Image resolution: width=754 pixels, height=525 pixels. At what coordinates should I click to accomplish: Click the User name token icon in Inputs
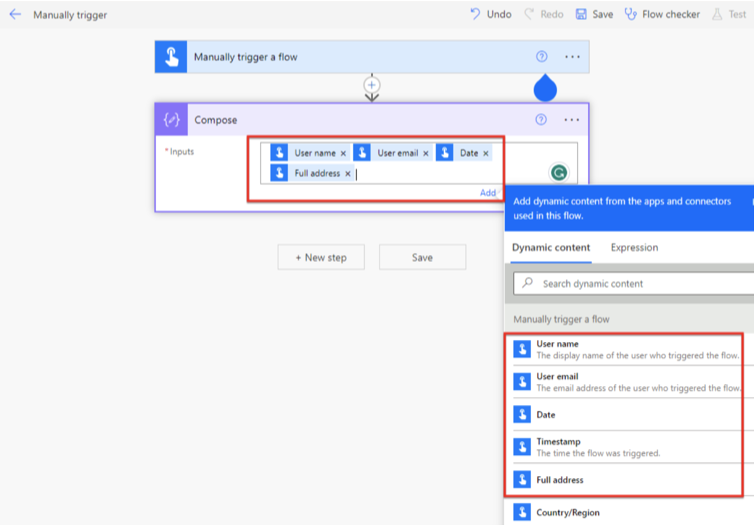279,153
